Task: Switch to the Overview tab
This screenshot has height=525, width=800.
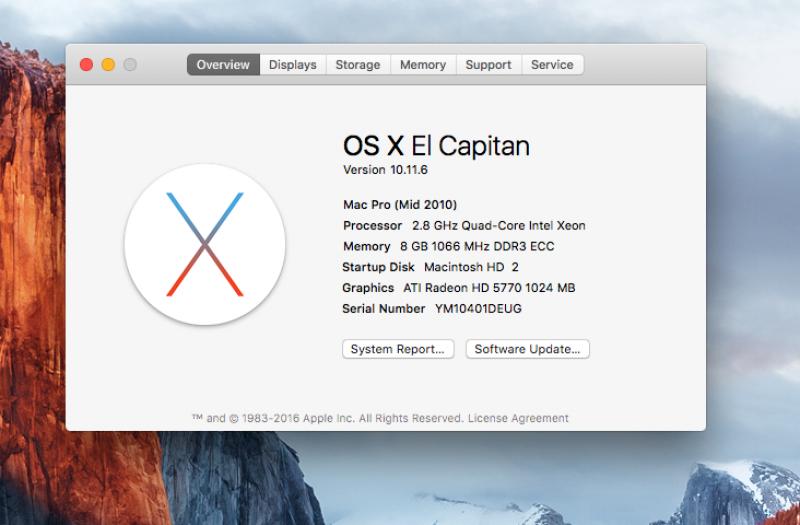Action: [223, 65]
